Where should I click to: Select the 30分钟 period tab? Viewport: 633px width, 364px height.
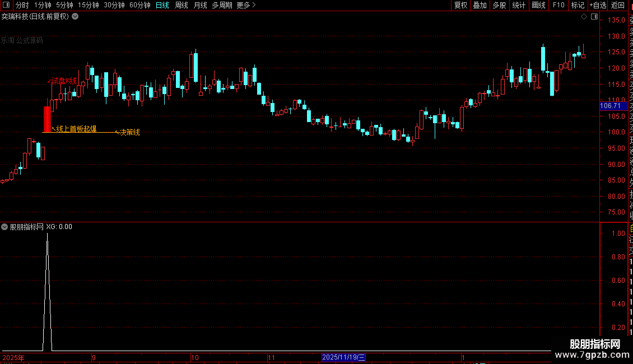pos(114,5)
